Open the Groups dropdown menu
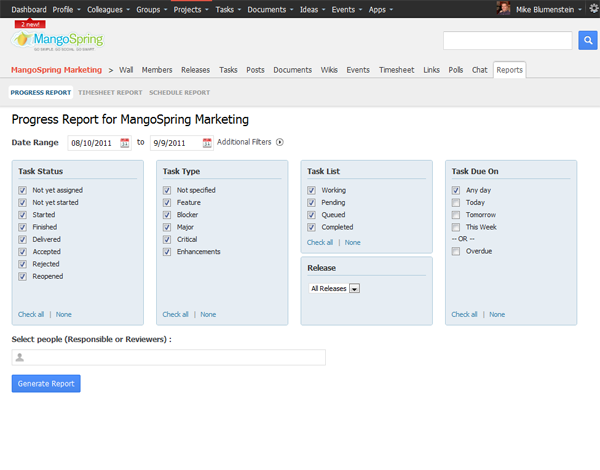Image resolution: width=600 pixels, height=470 pixels. pyautogui.click(x=152, y=10)
